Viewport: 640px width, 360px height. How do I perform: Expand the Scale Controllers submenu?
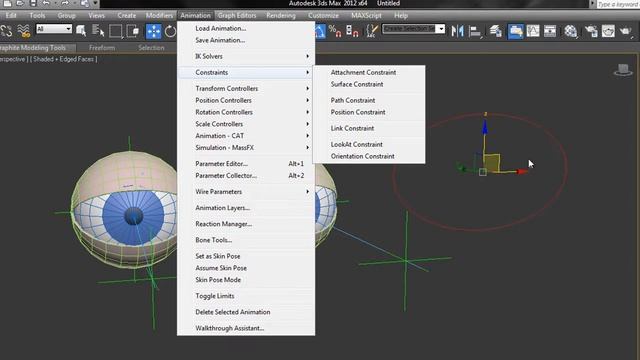[x=246, y=124]
